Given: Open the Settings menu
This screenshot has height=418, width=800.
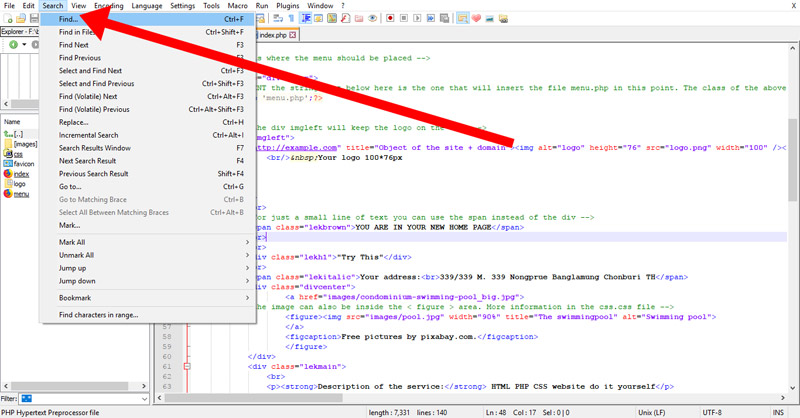Looking at the screenshot, I should (x=182, y=6).
